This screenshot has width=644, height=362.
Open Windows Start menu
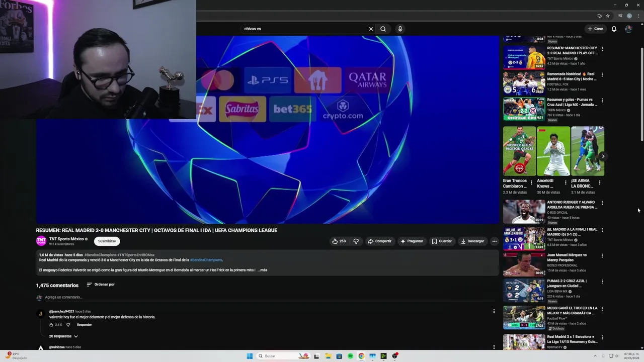250,356
